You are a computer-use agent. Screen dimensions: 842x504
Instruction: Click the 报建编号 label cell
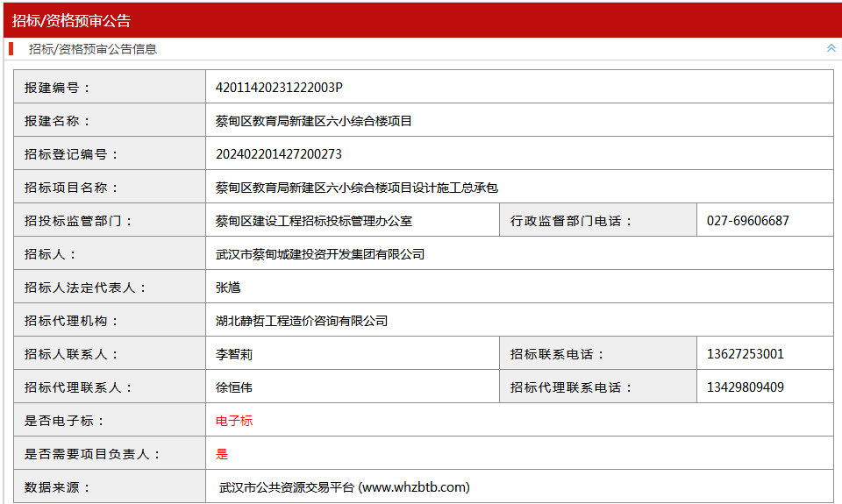110,87
